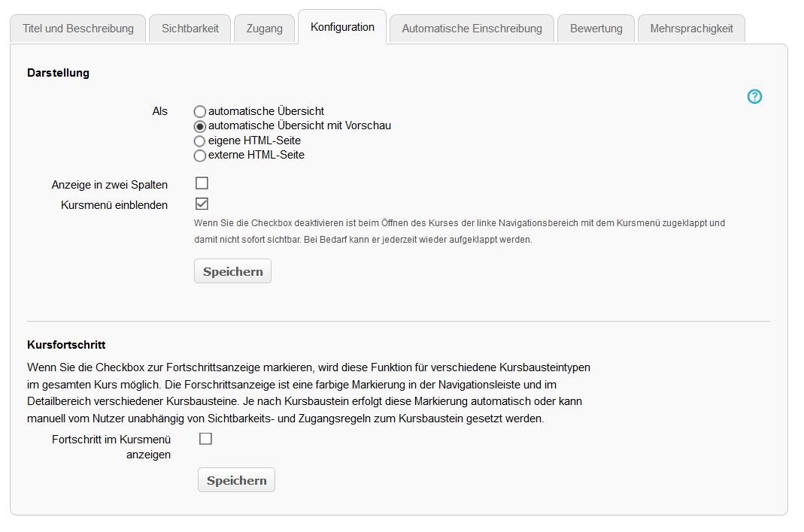Open the Sichtbarkeit tab
804x532 pixels.
[x=190, y=28]
